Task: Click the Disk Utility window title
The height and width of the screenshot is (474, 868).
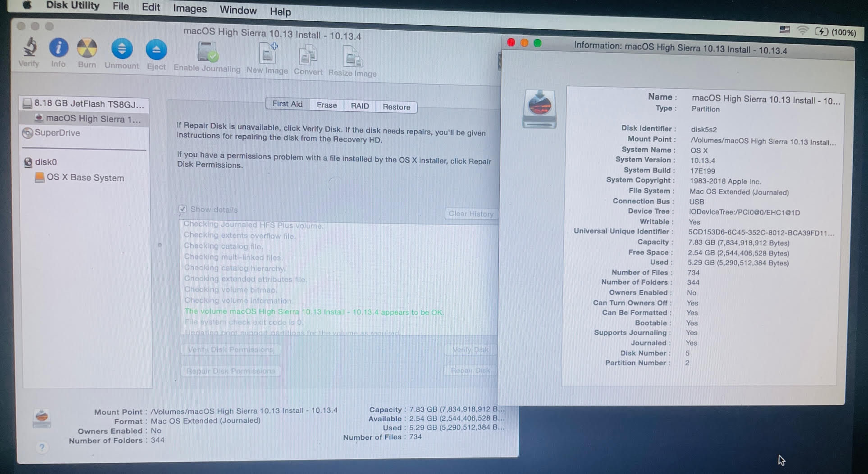Action: (272, 34)
